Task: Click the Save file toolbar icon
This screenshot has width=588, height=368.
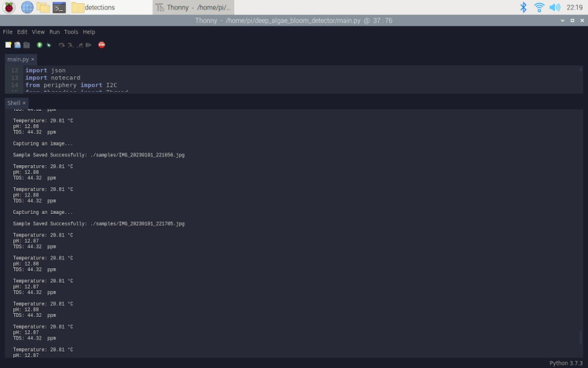Action: coord(26,45)
